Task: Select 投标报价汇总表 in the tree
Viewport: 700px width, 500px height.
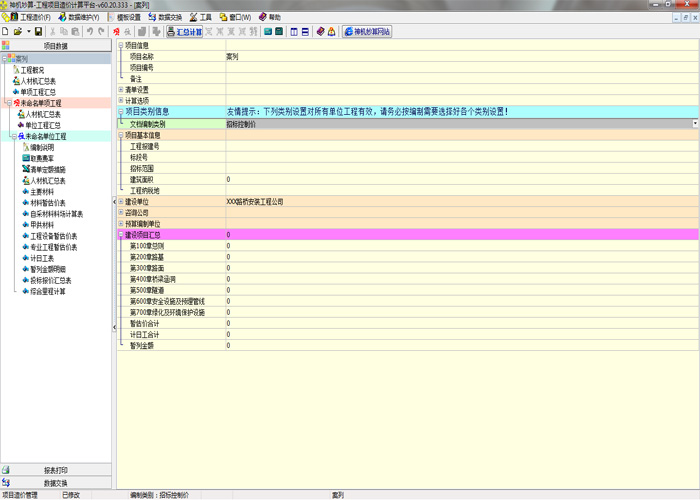Action: pos(51,280)
